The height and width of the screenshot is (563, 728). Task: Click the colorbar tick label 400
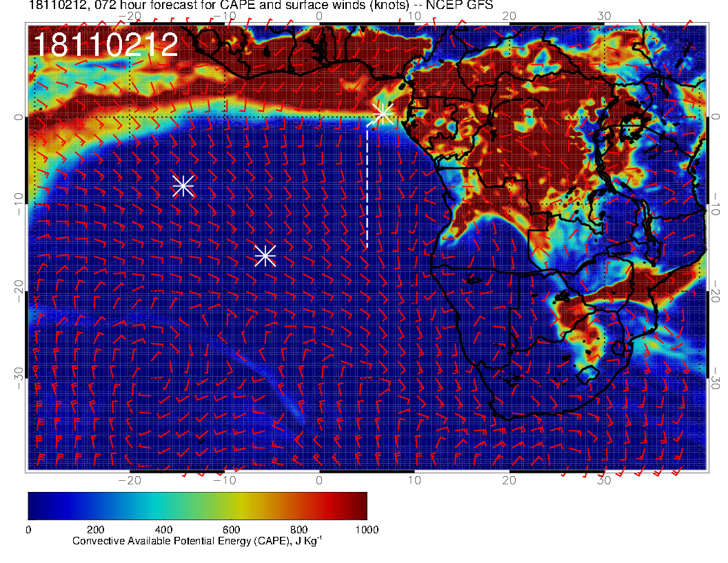pos(163,530)
